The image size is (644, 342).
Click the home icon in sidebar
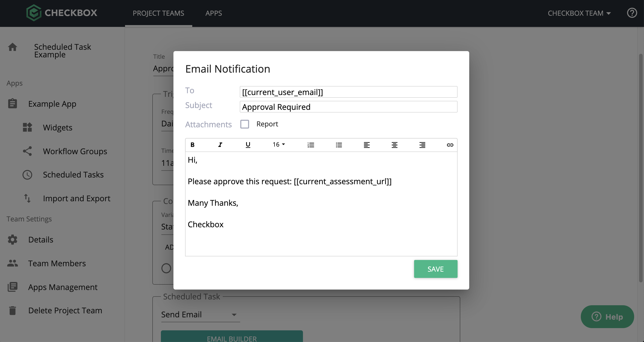pyautogui.click(x=13, y=47)
